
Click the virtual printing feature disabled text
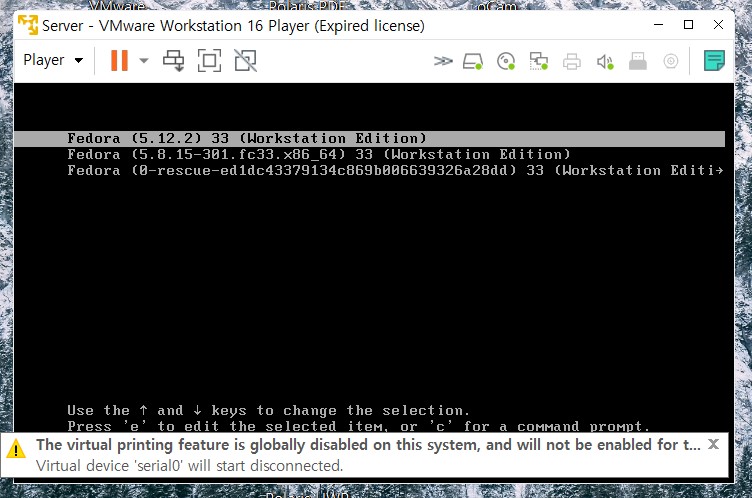[x=368, y=445]
